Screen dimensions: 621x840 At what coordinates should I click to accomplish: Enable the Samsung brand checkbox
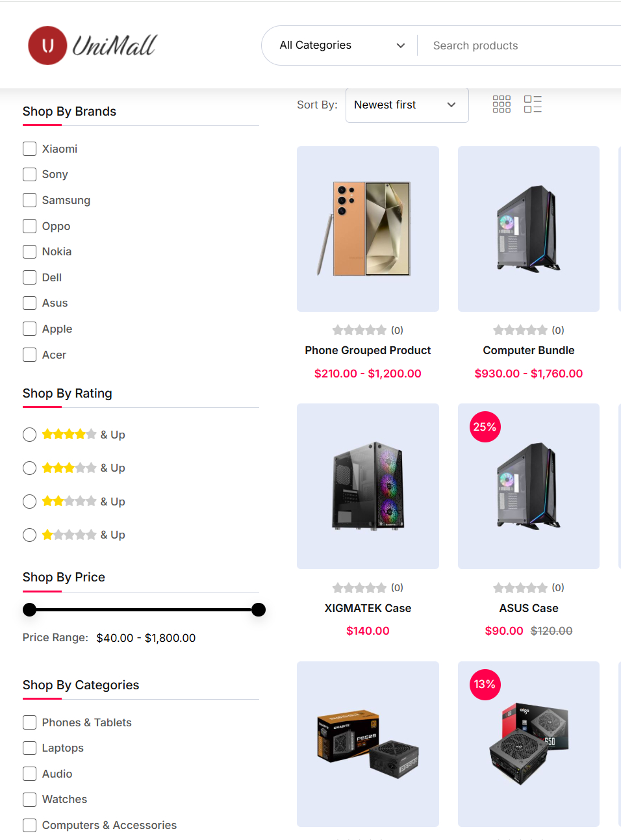pyautogui.click(x=29, y=200)
